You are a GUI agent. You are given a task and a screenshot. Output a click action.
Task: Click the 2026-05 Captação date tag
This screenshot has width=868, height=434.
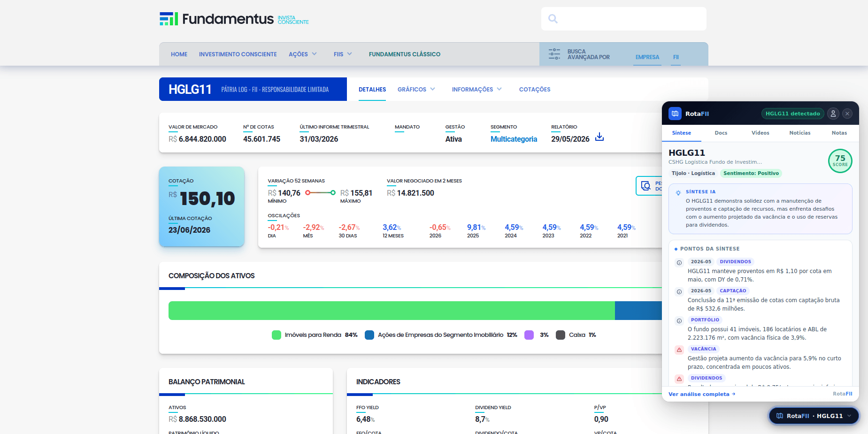pyautogui.click(x=701, y=291)
